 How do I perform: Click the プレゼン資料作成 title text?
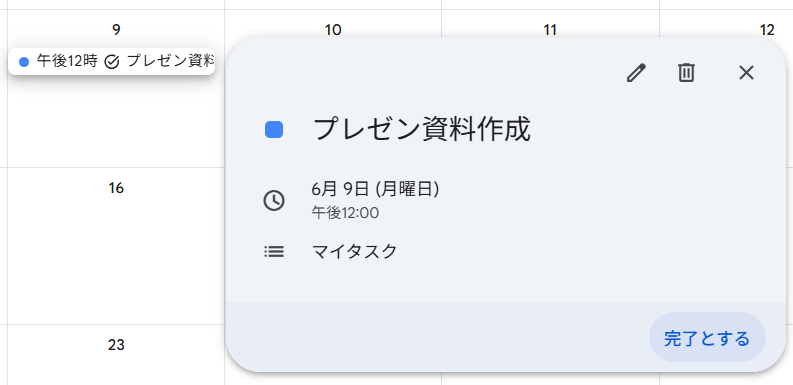click(x=422, y=130)
